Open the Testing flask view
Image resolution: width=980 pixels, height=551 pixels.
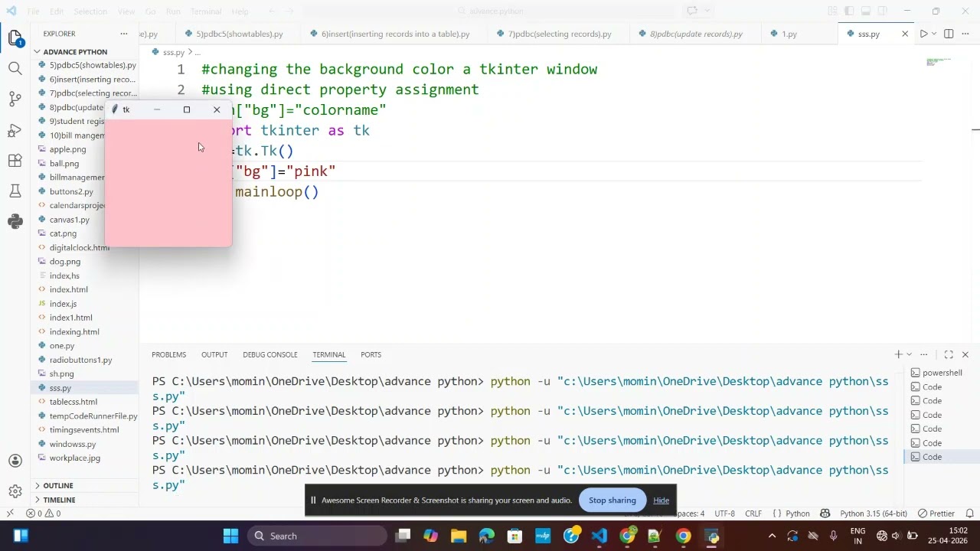[x=15, y=191]
